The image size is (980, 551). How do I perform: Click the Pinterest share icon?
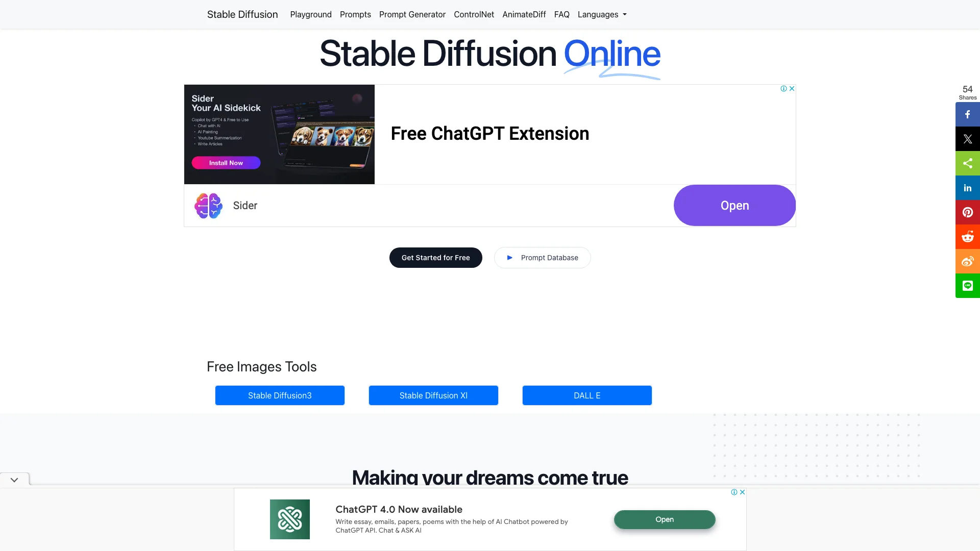967,212
